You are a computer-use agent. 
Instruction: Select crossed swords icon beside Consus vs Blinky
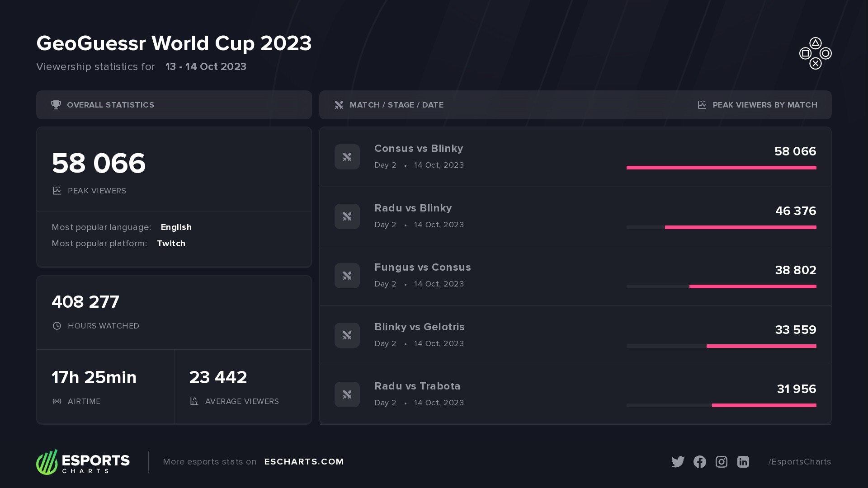pyautogui.click(x=347, y=157)
